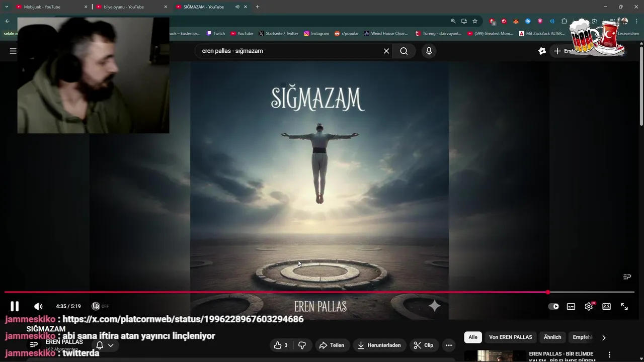Mute the SIĞMAZAM tab audio icon
This screenshot has height=362, width=644.
click(x=237, y=7)
